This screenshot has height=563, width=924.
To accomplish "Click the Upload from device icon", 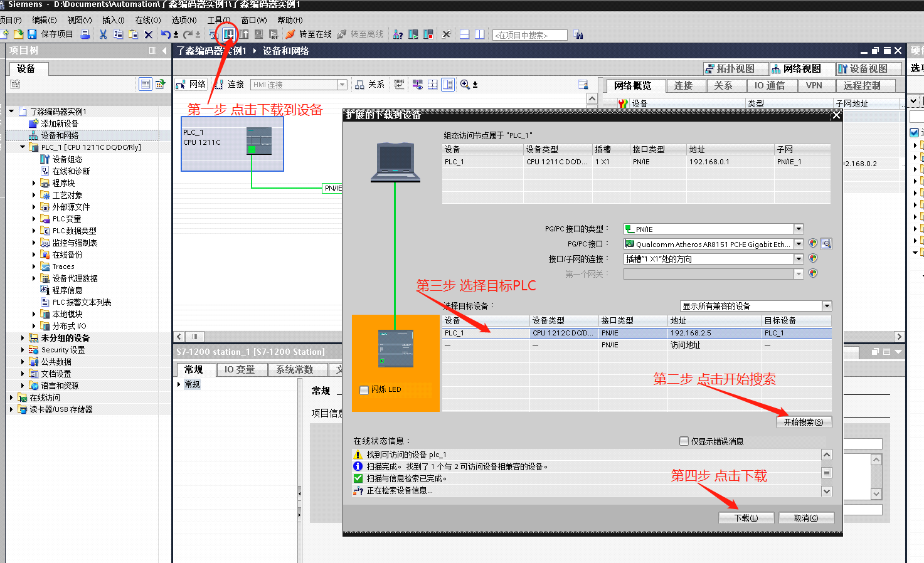I will point(244,34).
